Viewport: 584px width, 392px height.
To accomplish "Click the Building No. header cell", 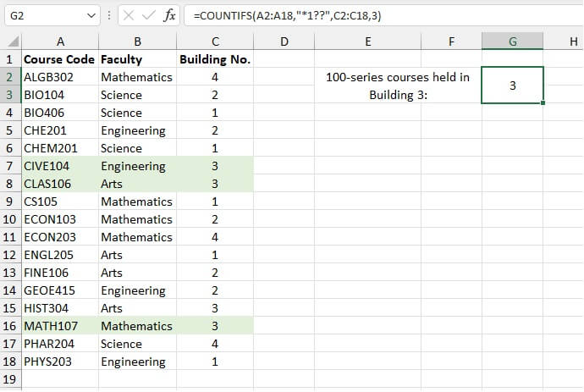I will [x=215, y=59].
